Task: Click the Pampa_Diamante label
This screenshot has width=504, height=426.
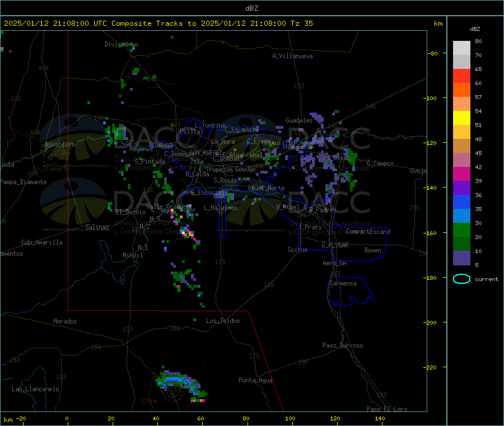Action: tap(23, 182)
